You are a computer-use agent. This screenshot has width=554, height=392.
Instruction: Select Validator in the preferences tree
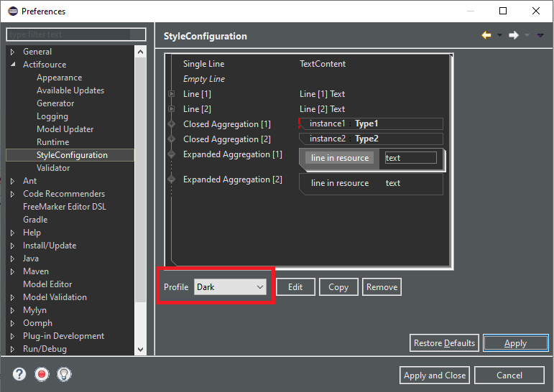tap(53, 168)
